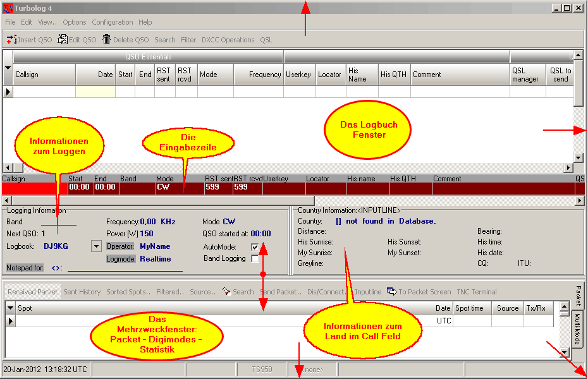Click the Tx/Rx column header in the spot list
This screenshot has height=379, width=588.
pos(539,308)
